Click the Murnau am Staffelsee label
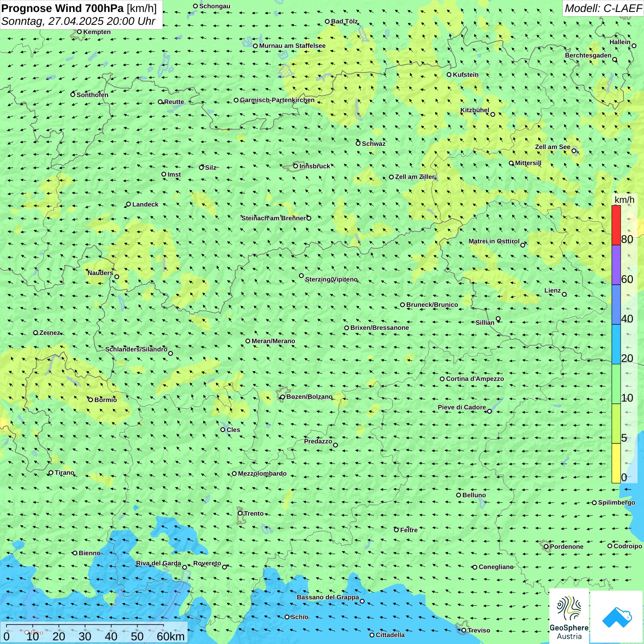The image size is (644, 644). click(292, 46)
